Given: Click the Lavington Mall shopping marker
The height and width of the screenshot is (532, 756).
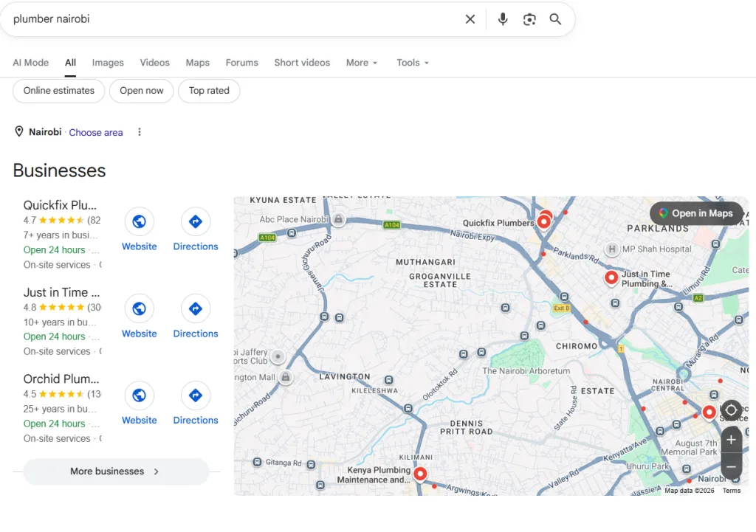Looking at the screenshot, I should (x=286, y=377).
